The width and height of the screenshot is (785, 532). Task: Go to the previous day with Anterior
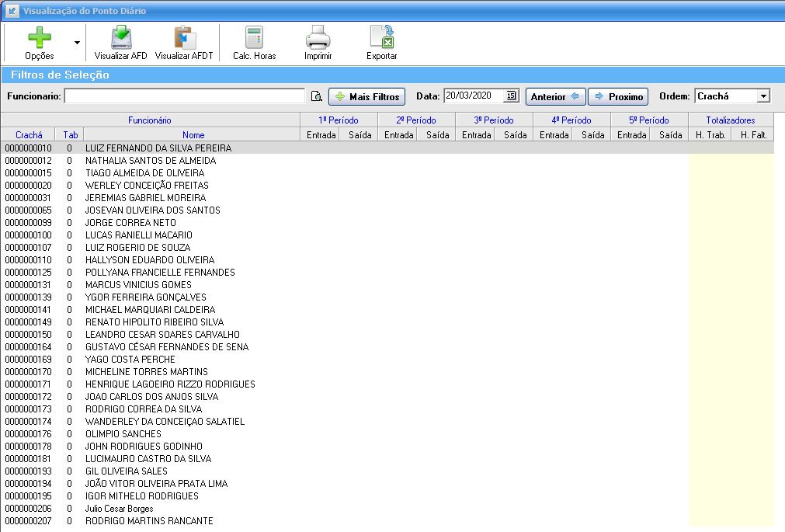(x=554, y=96)
